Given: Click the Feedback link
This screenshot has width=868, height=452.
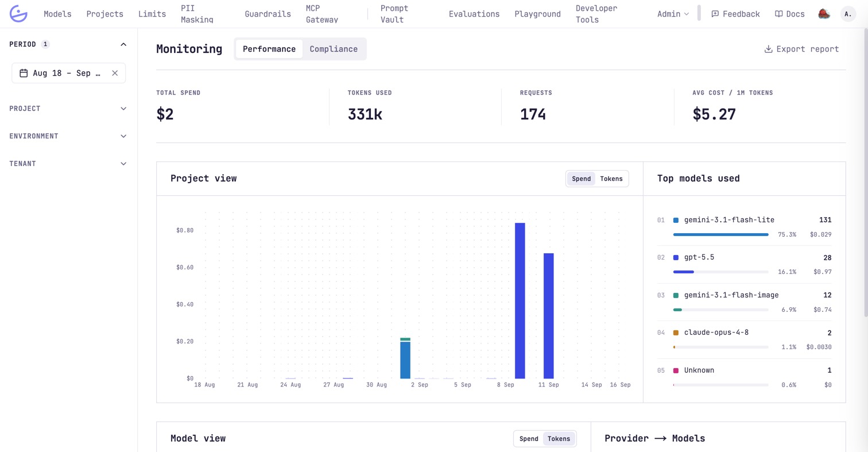Looking at the screenshot, I should tap(735, 14).
